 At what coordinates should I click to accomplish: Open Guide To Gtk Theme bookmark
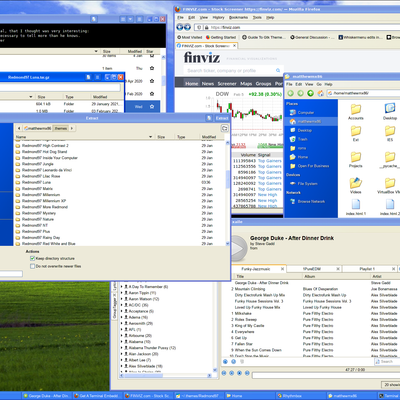(263, 37)
